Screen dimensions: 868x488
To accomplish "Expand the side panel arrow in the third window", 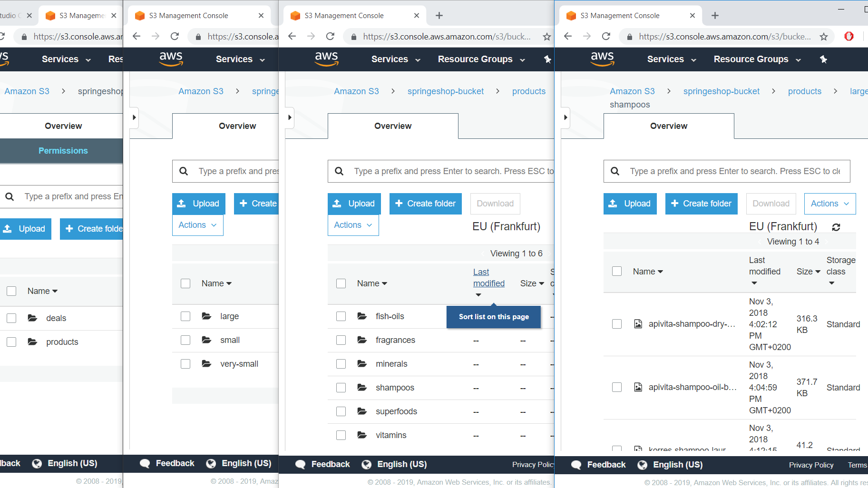I will (x=290, y=117).
